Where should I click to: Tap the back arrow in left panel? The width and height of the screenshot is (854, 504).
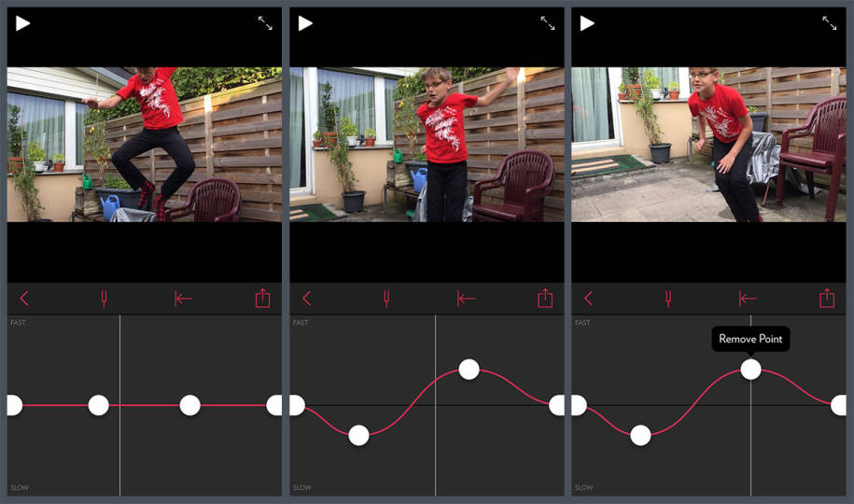24,299
